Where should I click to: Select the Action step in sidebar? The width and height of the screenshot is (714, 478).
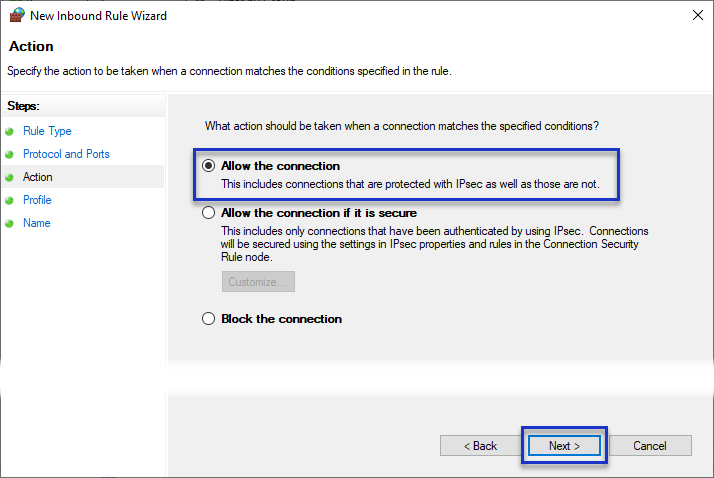(38, 177)
